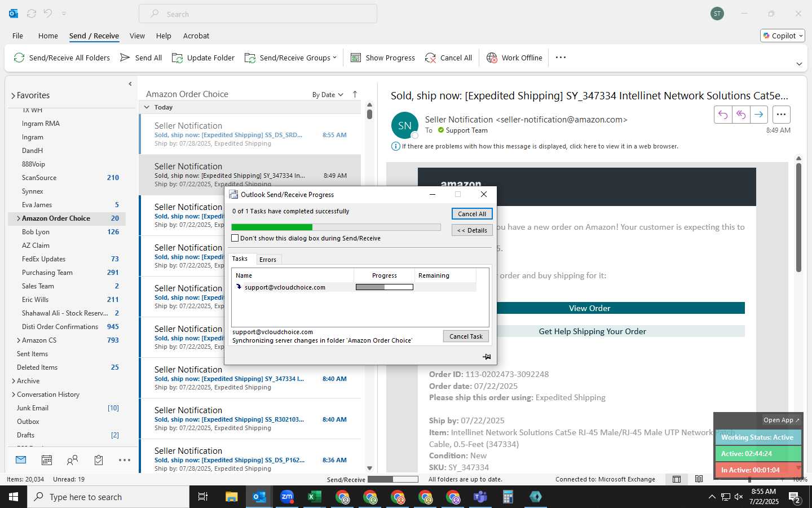This screenshot has height=508, width=812.
Task: Switch to Errors tab in progress dialog
Action: tap(268, 260)
